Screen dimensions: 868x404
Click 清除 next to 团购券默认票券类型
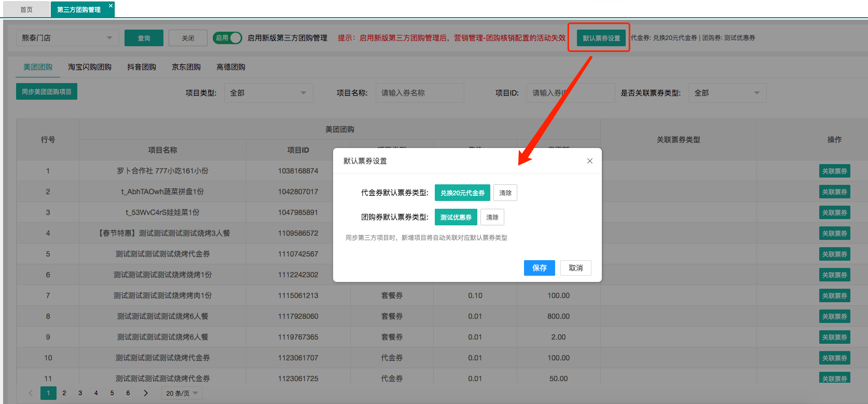[492, 217]
